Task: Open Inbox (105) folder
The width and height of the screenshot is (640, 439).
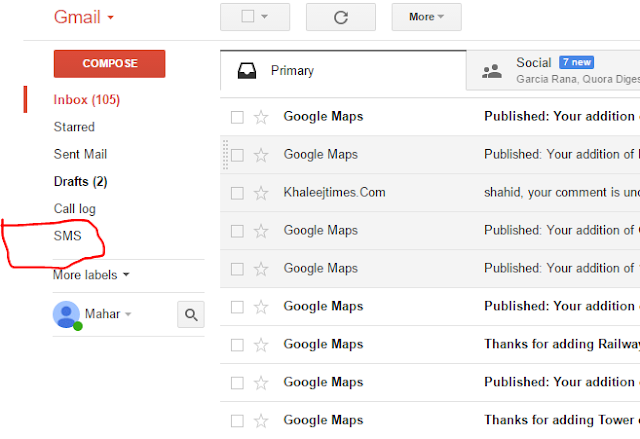Action: tap(87, 100)
